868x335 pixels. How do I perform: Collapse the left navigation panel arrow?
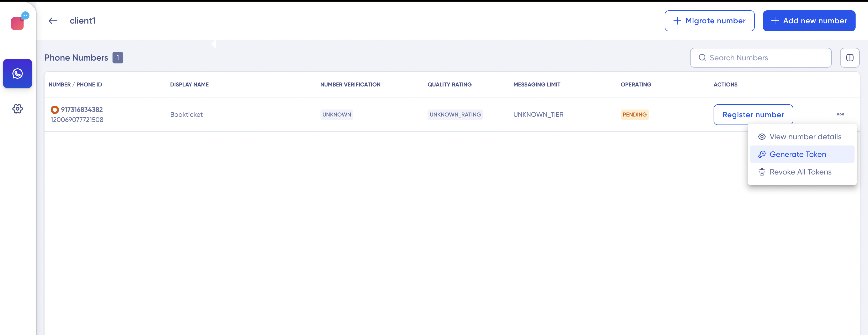click(213, 44)
